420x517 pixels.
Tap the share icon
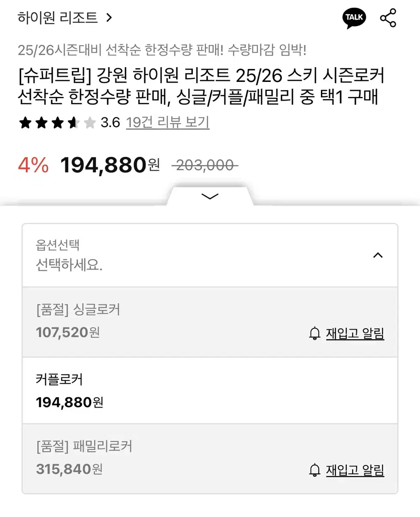click(388, 18)
